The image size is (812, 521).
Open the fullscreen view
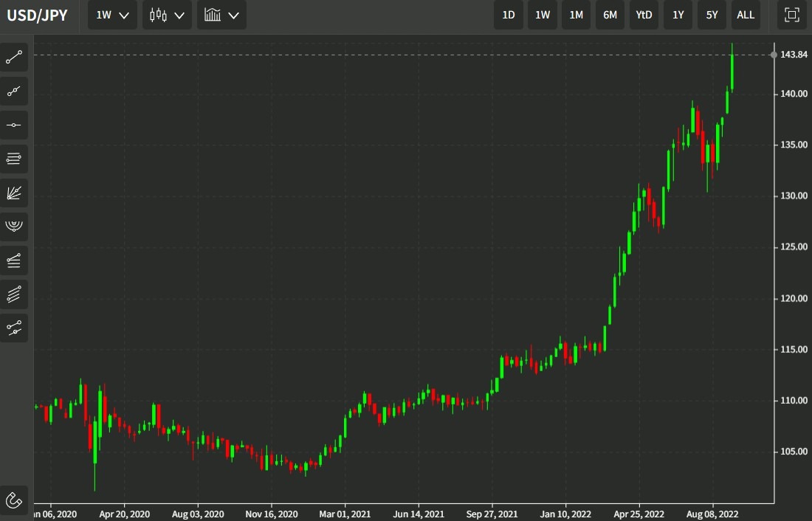point(792,15)
